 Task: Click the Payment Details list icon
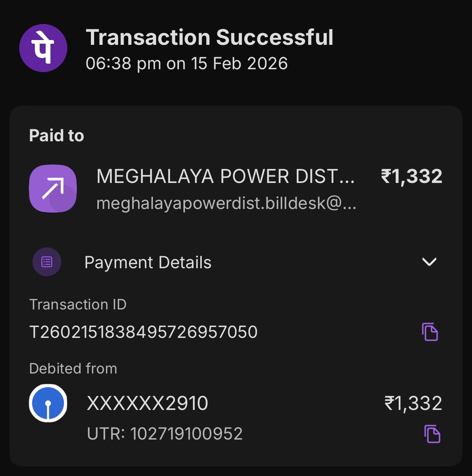(47, 262)
